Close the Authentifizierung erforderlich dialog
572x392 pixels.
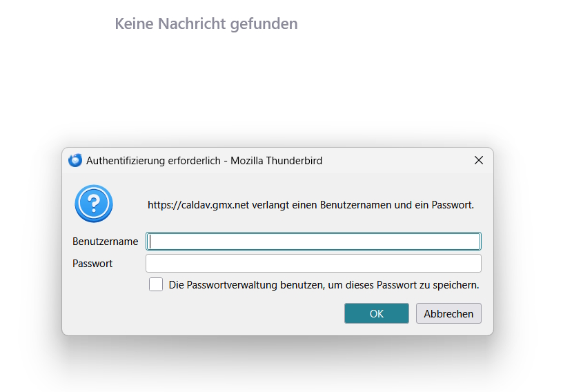479,160
